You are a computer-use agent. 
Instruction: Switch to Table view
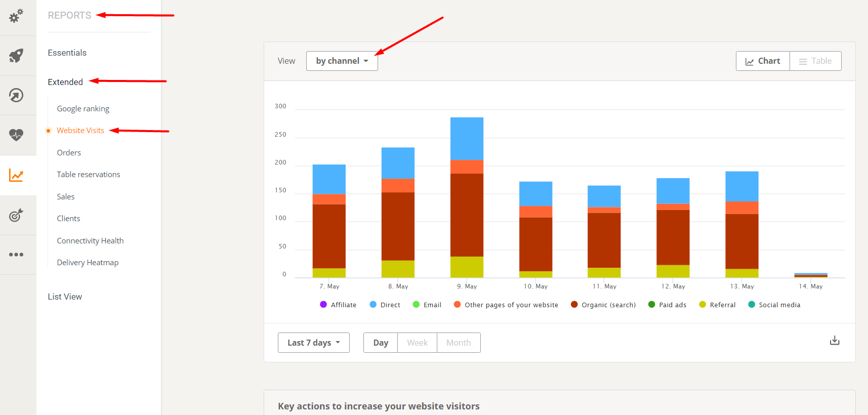click(x=815, y=61)
